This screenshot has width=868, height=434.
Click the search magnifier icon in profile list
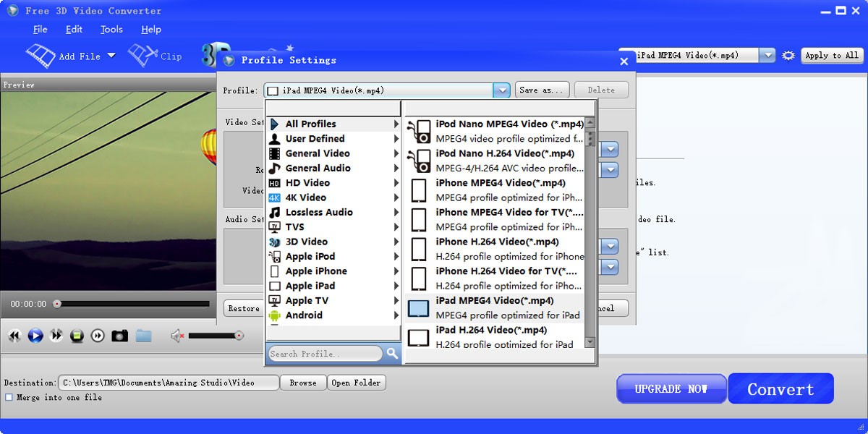tap(392, 354)
